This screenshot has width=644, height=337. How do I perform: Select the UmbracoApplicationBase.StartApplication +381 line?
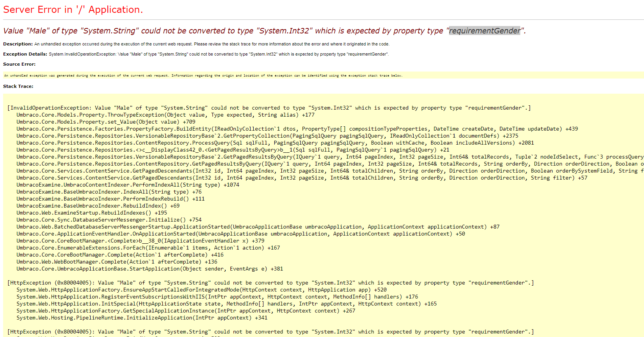(150, 269)
